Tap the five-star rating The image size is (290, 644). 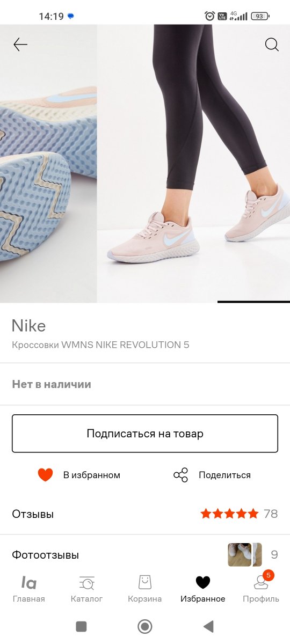pos(229,514)
